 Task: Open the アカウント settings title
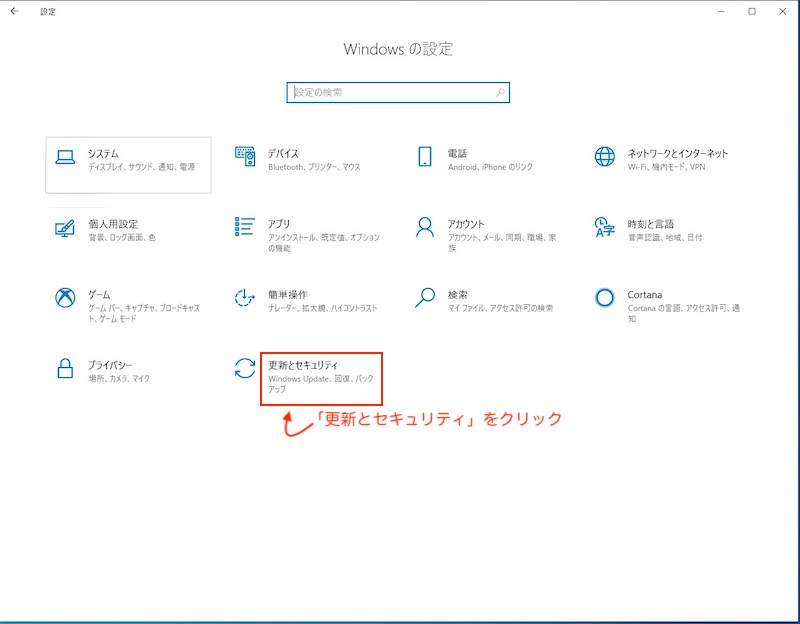[x=466, y=224]
